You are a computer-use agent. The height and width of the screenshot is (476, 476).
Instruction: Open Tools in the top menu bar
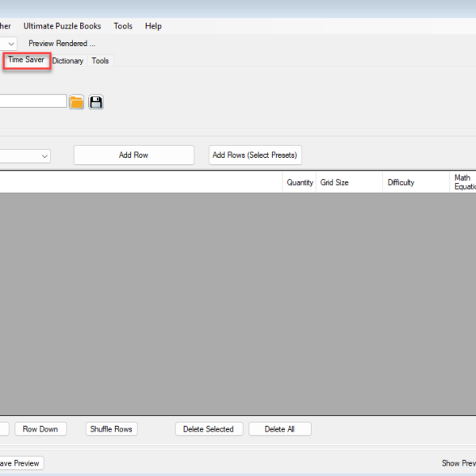[123, 26]
